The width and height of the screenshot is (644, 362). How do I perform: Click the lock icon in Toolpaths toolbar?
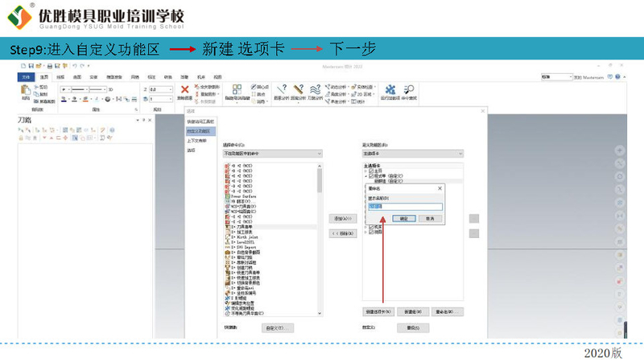21,138
